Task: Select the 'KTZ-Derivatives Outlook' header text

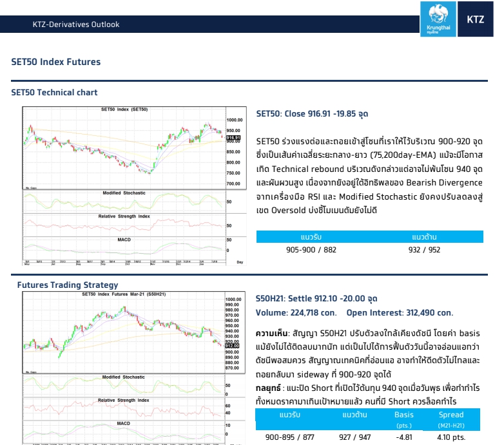Action: point(76,24)
